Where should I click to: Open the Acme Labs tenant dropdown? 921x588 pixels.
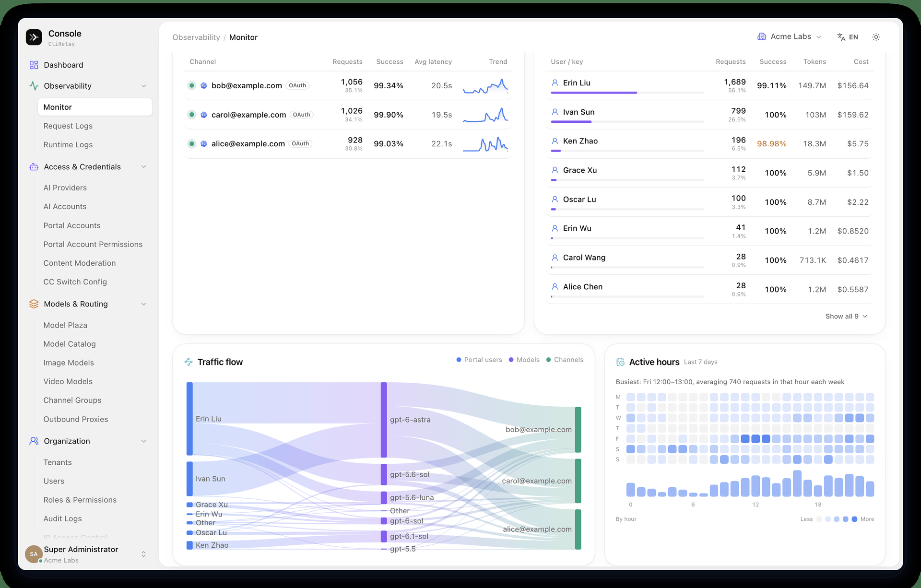tap(790, 36)
